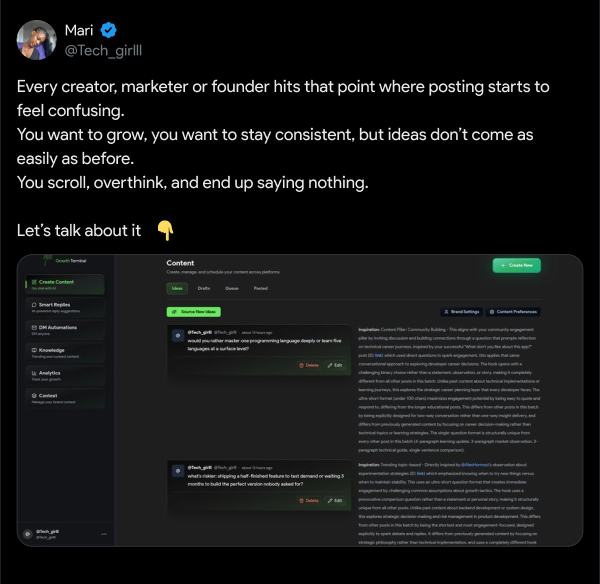Open account menu dots beside @Tech_girlll
This screenshot has width=600, height=584.
pyautogui.click(x=103, y=533)
